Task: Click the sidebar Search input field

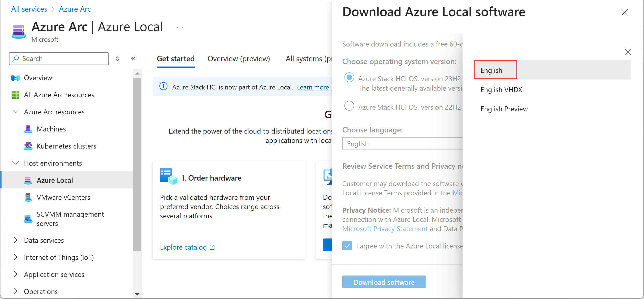Action: click(x=59, y=59)
